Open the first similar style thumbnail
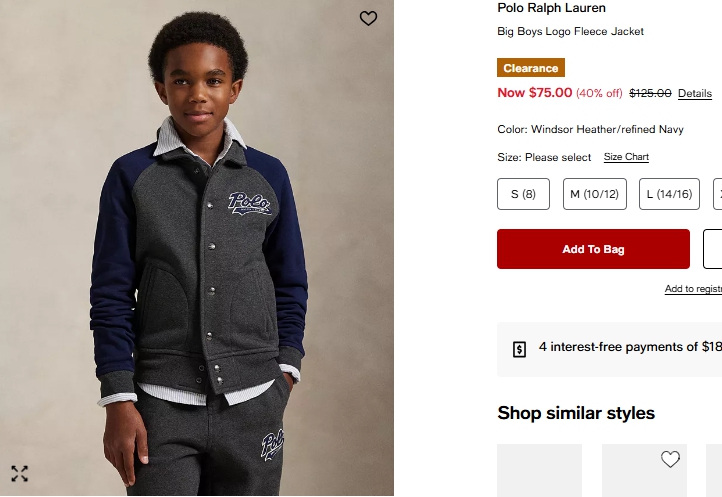The width and height of the screenshot is (722, 497). 539,471
